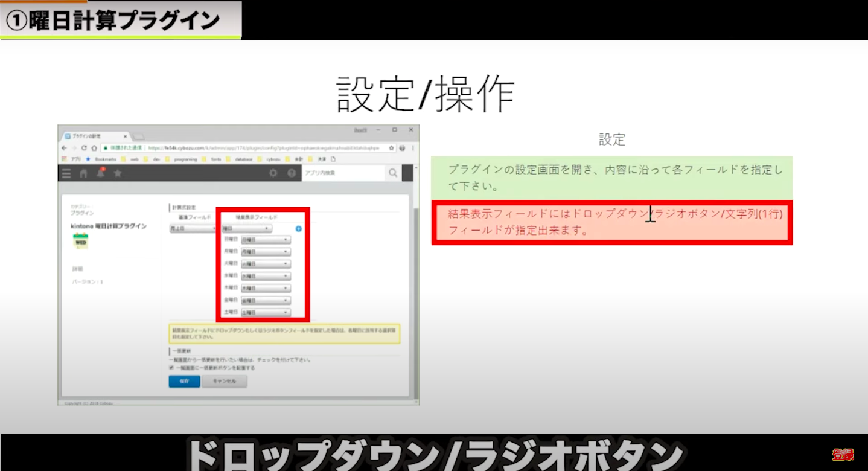Screen dimensions: 868x471
Task: Select the プラグインの設定 browser tab
Action: pyautogui.click(x=95, y=136)
